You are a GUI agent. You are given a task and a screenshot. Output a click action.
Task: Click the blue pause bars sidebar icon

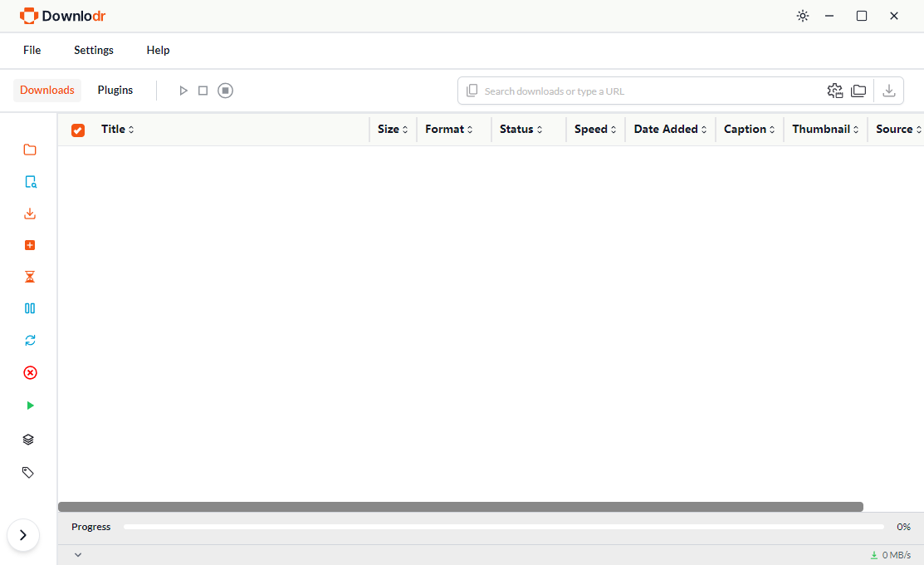(30, 308)
